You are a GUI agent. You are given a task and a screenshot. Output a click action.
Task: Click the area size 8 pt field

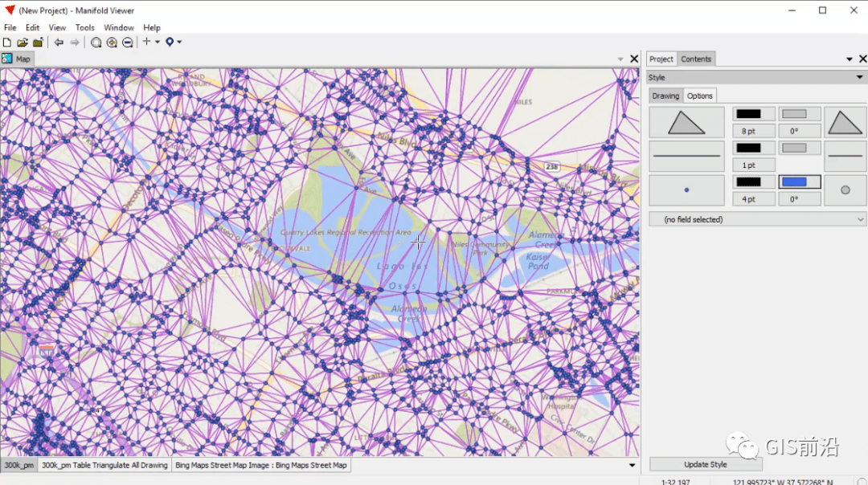coord(753,131)
